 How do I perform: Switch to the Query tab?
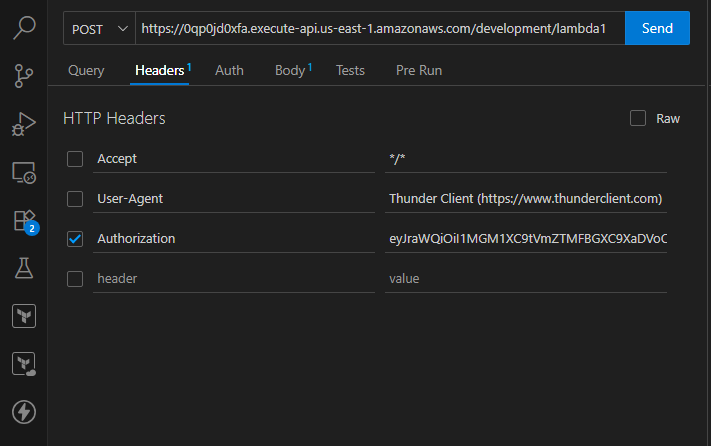[86, 71]
